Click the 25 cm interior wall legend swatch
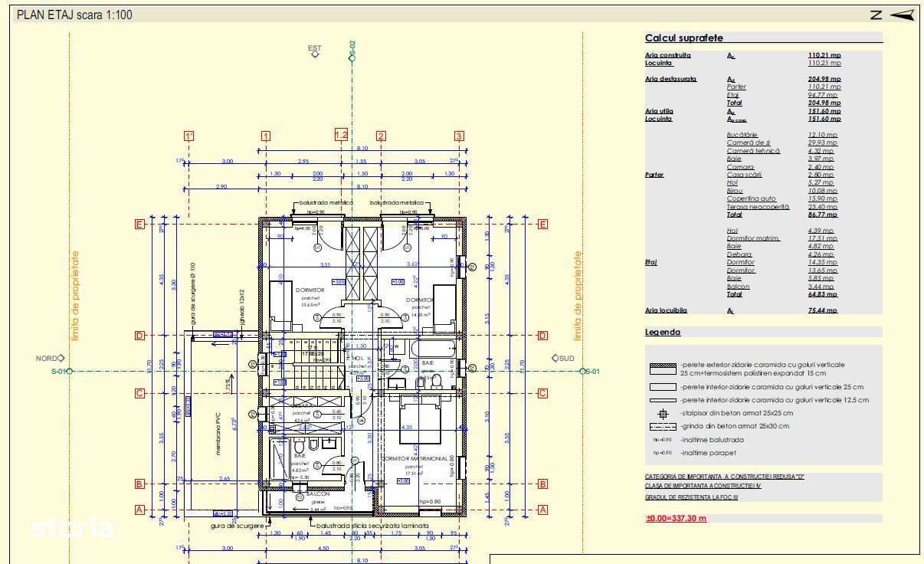 point(663,387)
